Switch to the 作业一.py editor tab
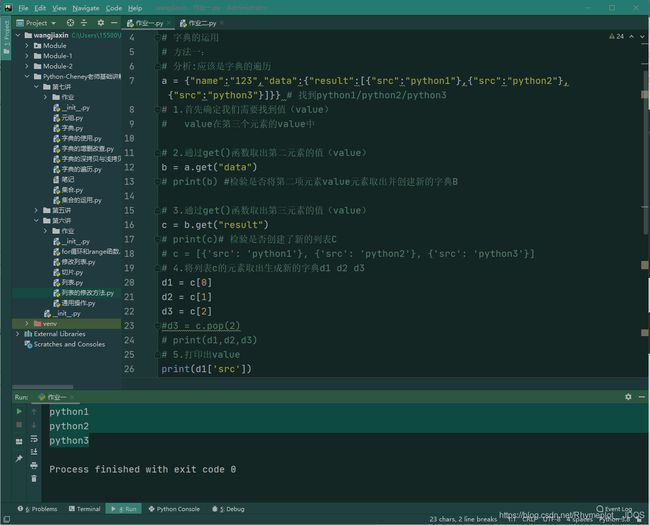 tap(149, 23)
